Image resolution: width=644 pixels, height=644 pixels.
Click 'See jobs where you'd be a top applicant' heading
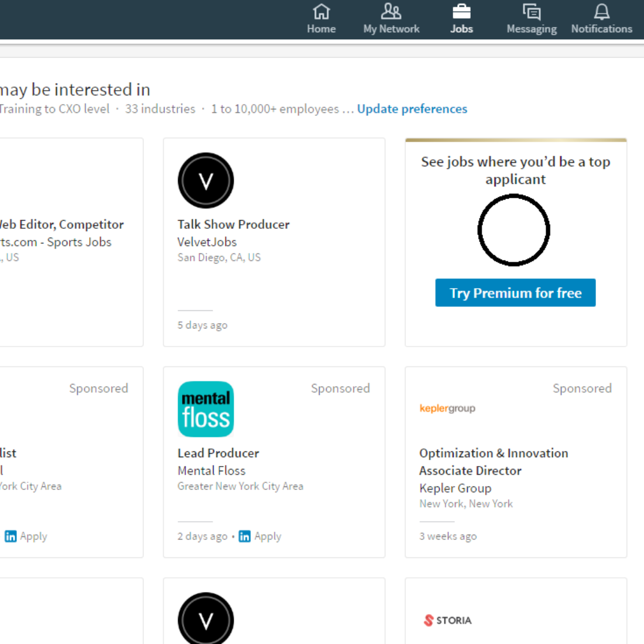click(515, 170)
